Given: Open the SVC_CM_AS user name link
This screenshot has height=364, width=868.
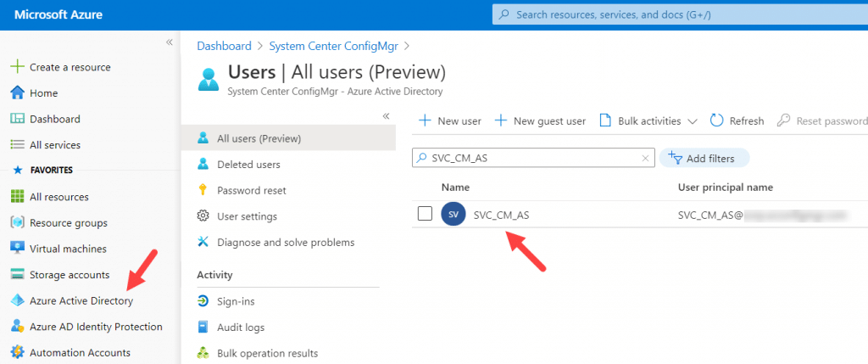Looking at the screenshot, I should point(502,215).
